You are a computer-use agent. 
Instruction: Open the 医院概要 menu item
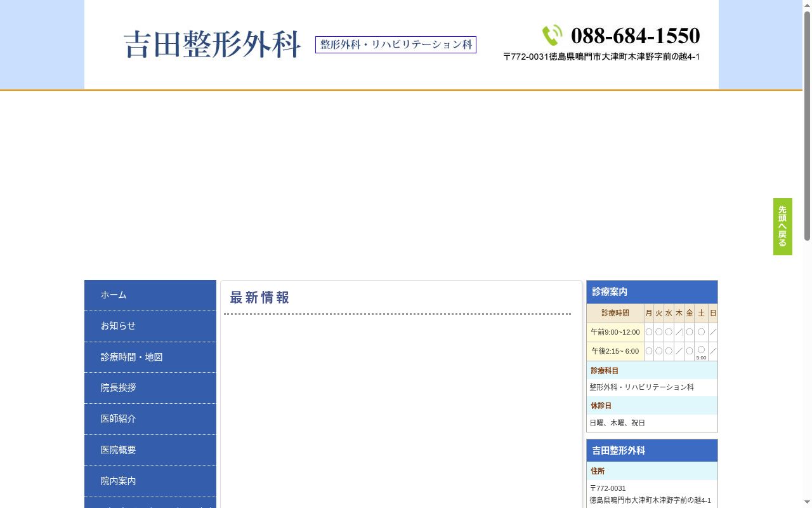pyautogui.click(x=150, y=450)
